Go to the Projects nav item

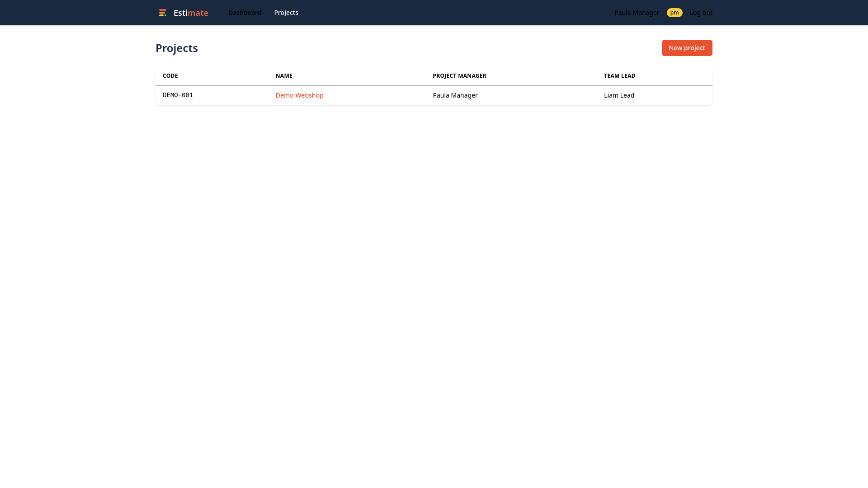[286, 13]
